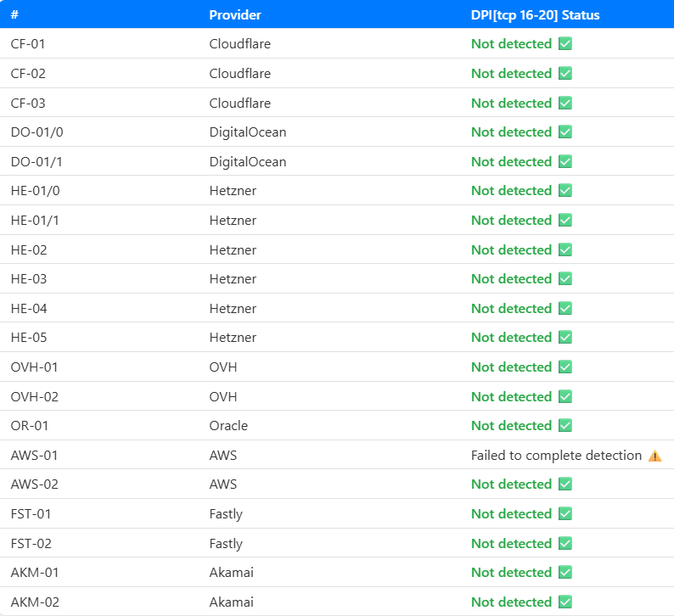Viewport: 674px width, 616px height.
Task: Click the green checkmark in AKM-02 row
Action: pos(565,602)
